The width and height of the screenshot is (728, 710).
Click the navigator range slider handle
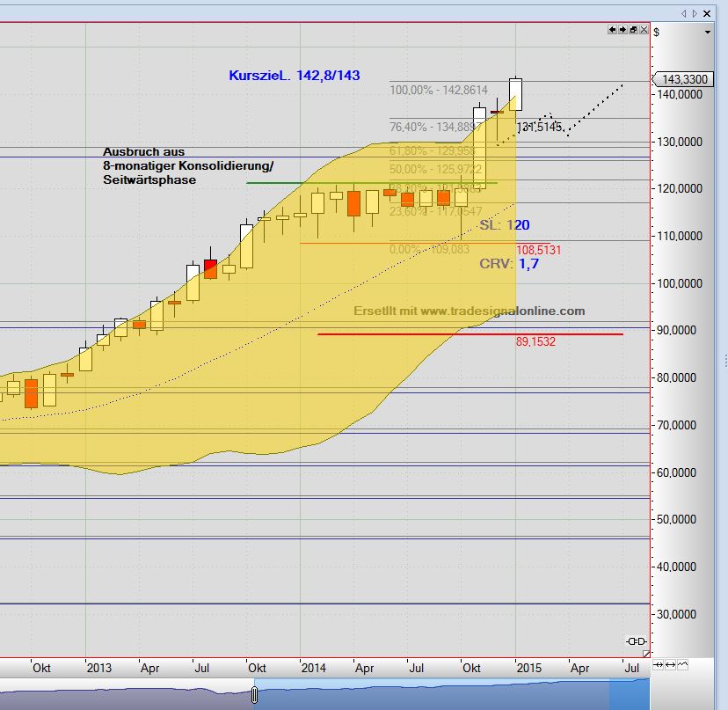point(255,694)
